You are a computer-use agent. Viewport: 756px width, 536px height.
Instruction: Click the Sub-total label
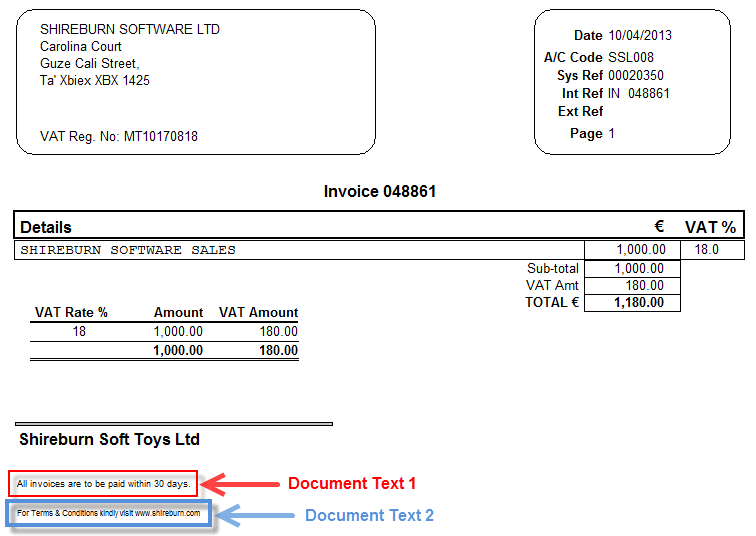[x=553, y=268]
